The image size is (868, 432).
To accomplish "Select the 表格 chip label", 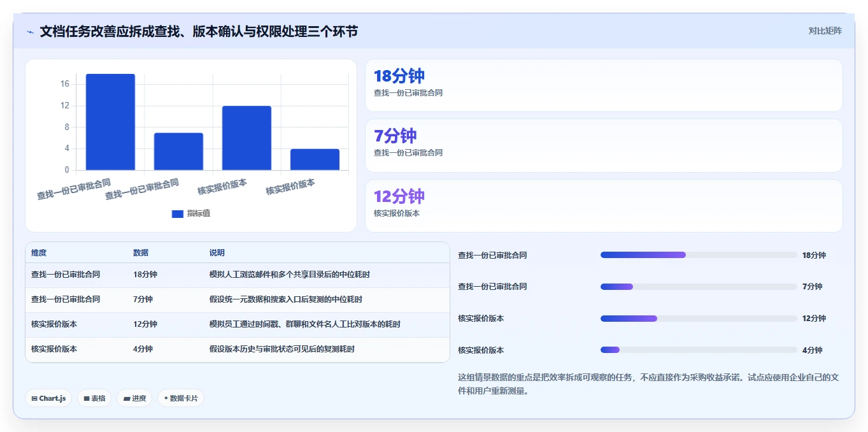I will click(x=98, y=398).
